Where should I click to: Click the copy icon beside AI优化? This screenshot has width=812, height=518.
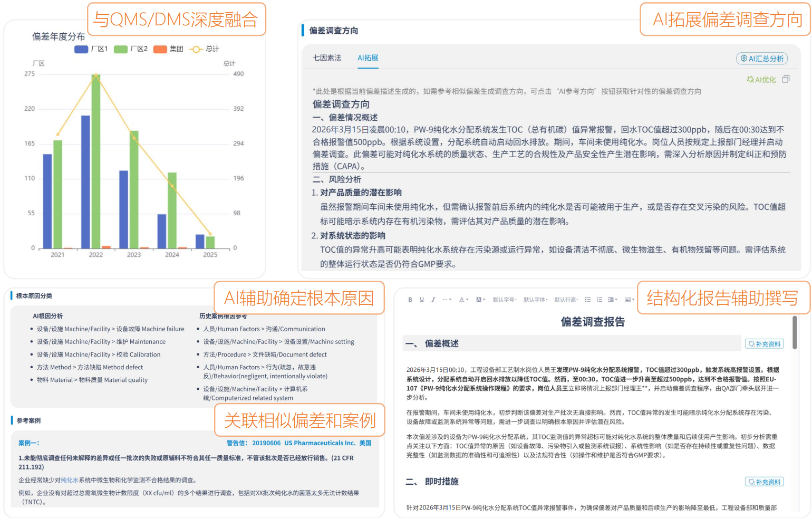[786, 79]
